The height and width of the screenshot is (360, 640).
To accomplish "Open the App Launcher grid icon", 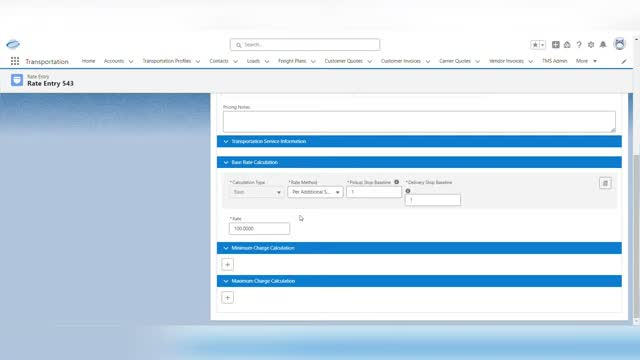I will tap(15, 61).
